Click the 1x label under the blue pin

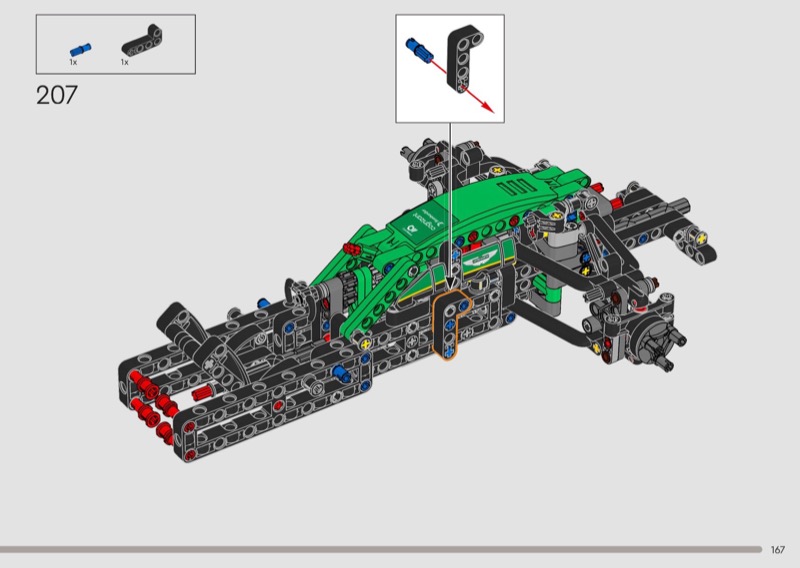click(73, 62)
